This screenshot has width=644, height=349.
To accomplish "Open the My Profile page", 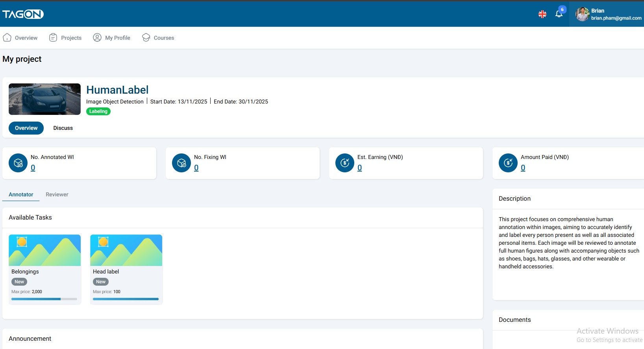I will pyautogui.click(x=112, y=38).
